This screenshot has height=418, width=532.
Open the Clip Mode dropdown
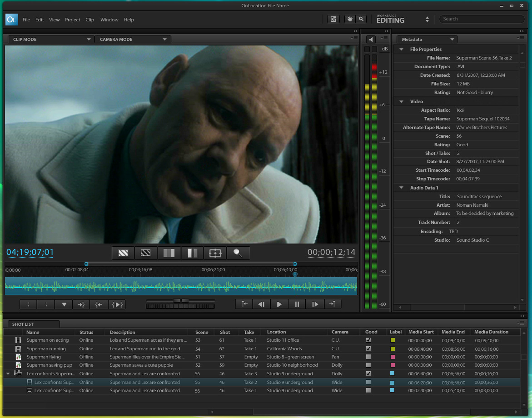point(89,40)
